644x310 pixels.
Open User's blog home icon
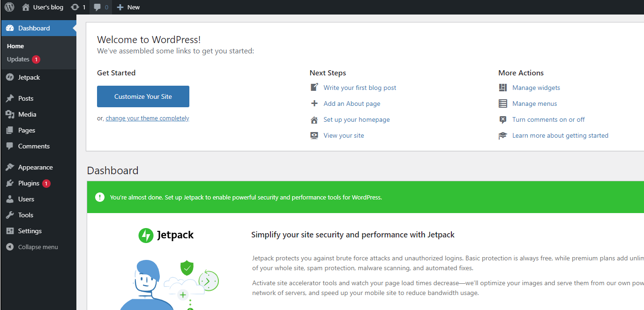coord(25,7)
